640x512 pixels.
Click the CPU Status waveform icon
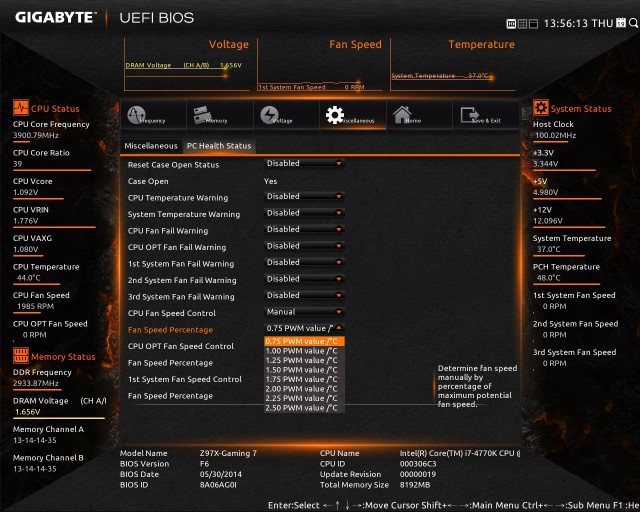click(x=21, y=108)
